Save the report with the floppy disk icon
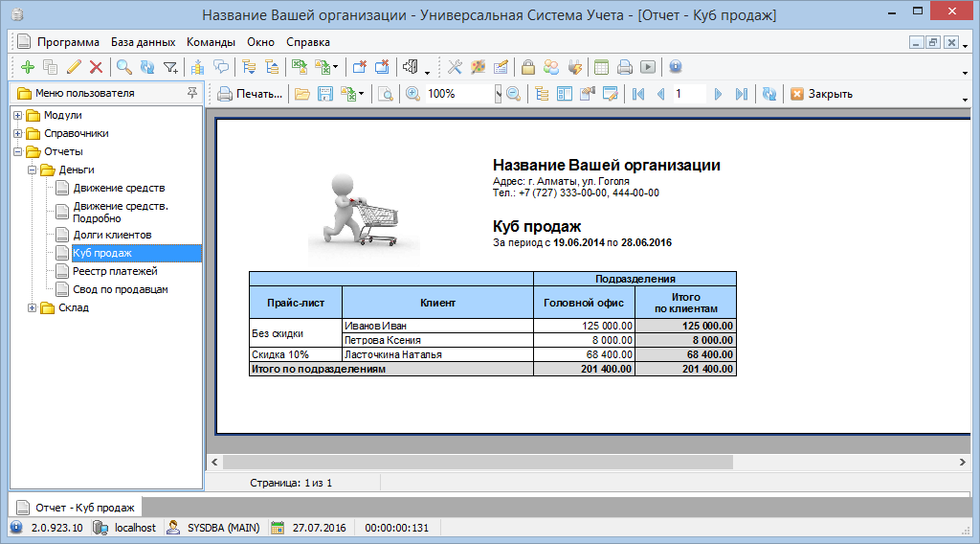Image resolution: width=980 pixels, height=544 pixels. click(x=325, y=94)
